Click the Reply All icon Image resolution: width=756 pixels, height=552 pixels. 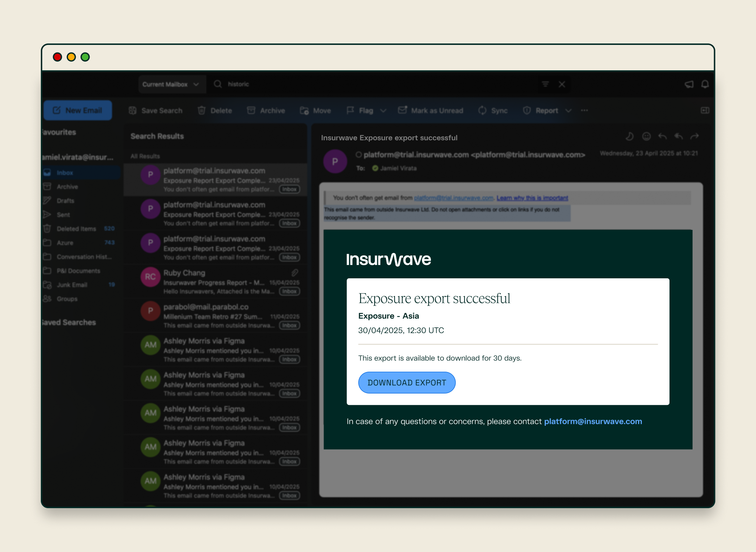coord(679,136)
